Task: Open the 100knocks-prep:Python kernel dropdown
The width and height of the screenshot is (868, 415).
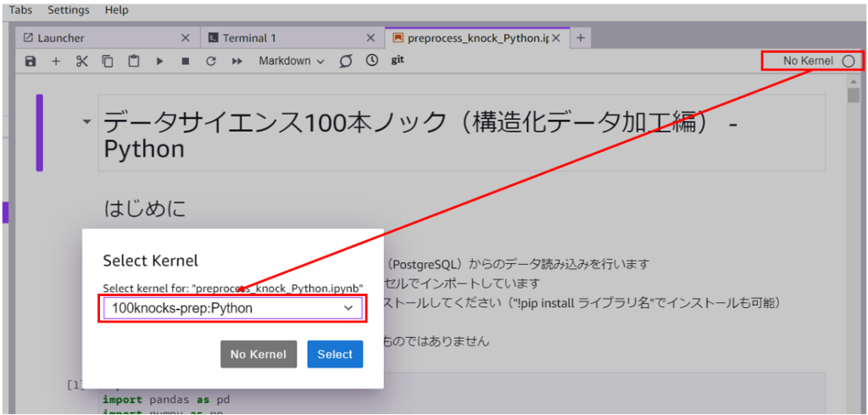Action: click(x=232, y=309)
